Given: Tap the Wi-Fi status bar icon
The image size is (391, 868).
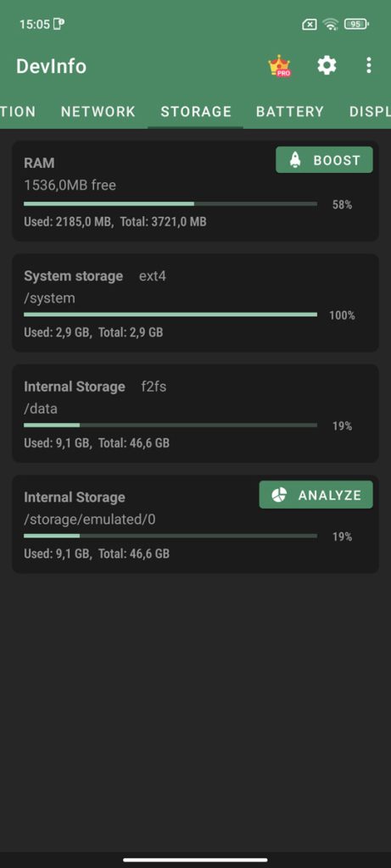Looking at the screenshot, I should 331,25.
